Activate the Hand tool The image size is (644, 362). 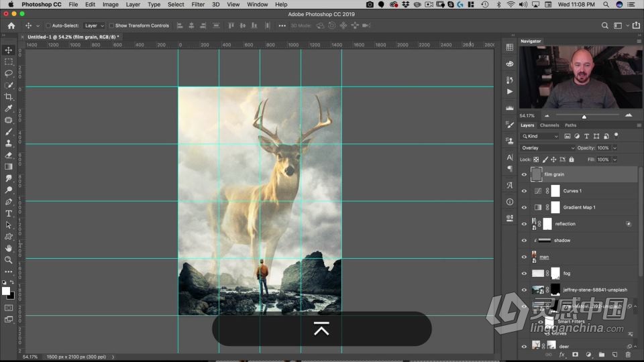9,248
